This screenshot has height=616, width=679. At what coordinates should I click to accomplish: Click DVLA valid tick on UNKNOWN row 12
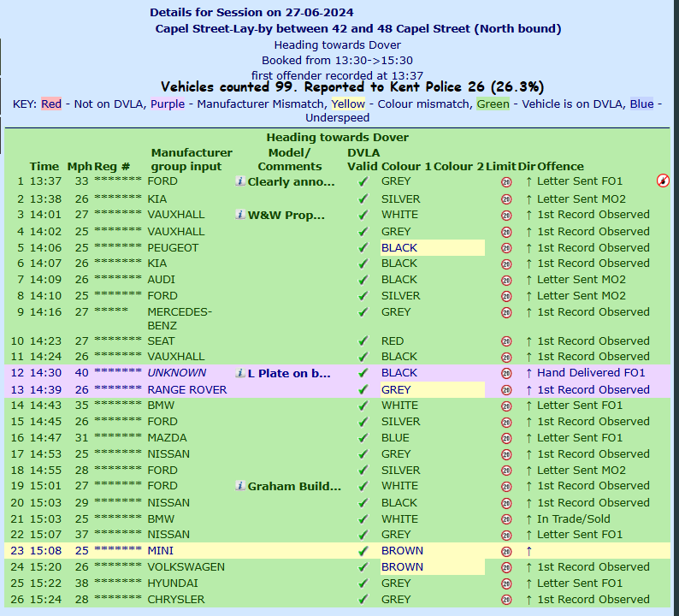363,373
